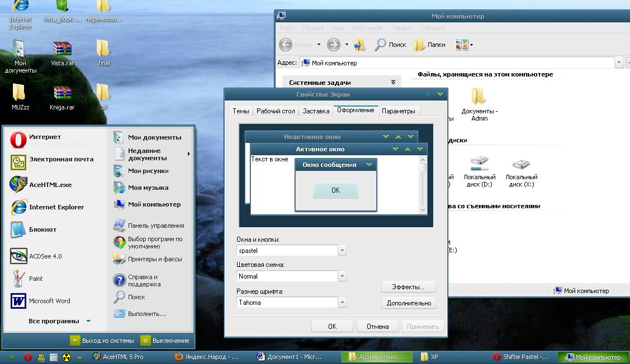The width and height of the screenshot is (630, 364).
Task: Click the Неактивное окно title in the preview
Action: pyautogui.click(x=312, y=137)
